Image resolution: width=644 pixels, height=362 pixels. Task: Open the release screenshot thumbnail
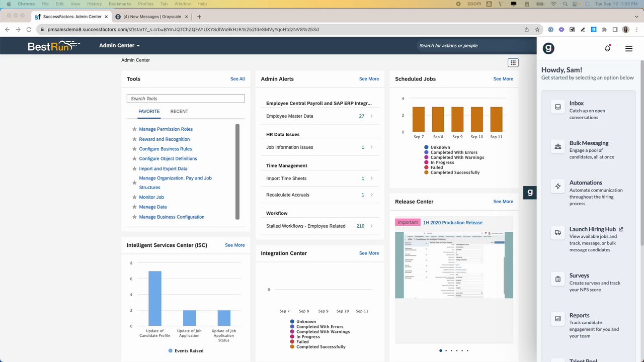click(454, 265)
